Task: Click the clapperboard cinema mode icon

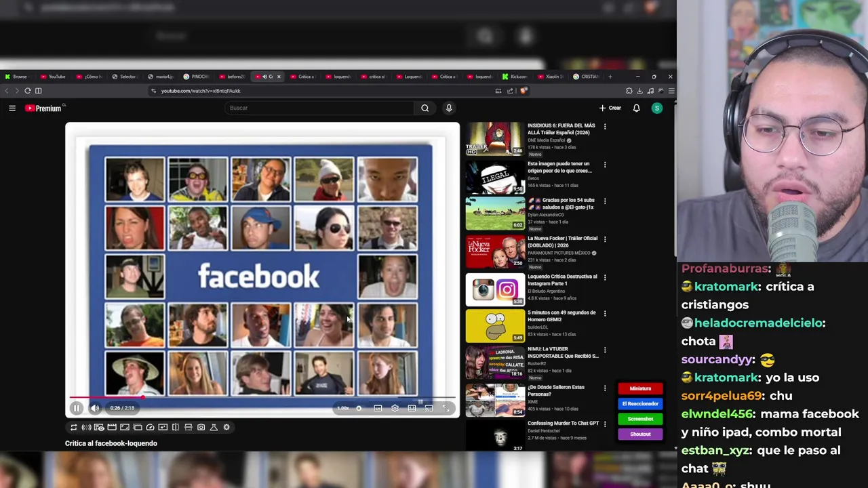Action: [112, 427]
